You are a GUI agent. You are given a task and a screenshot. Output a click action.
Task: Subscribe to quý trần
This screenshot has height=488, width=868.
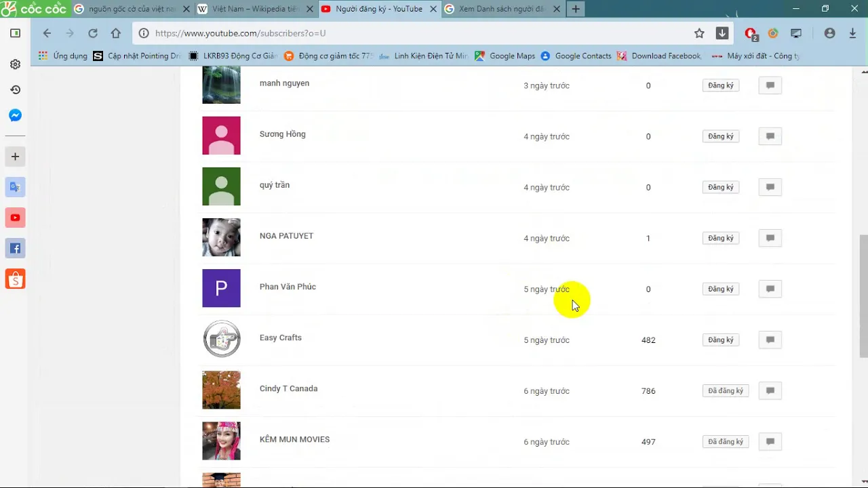[720, 187]
